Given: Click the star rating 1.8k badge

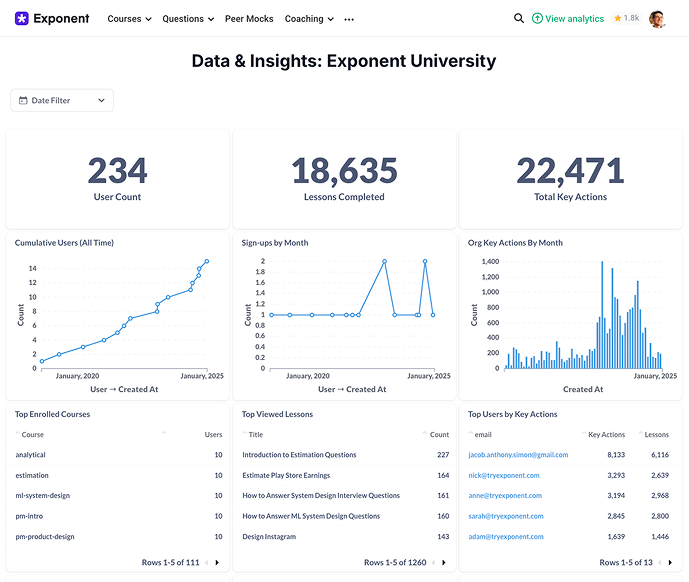Looking at the screenshot, I should [626, 18].
